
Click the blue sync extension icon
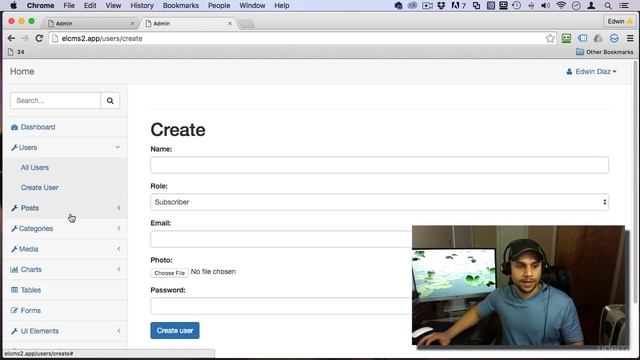pos(614,38)
